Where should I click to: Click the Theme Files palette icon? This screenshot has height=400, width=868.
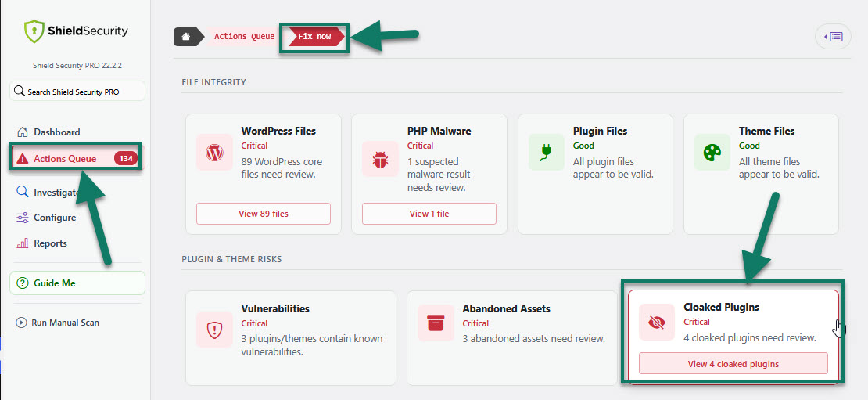pyautogui.click(x=712, y=152)
